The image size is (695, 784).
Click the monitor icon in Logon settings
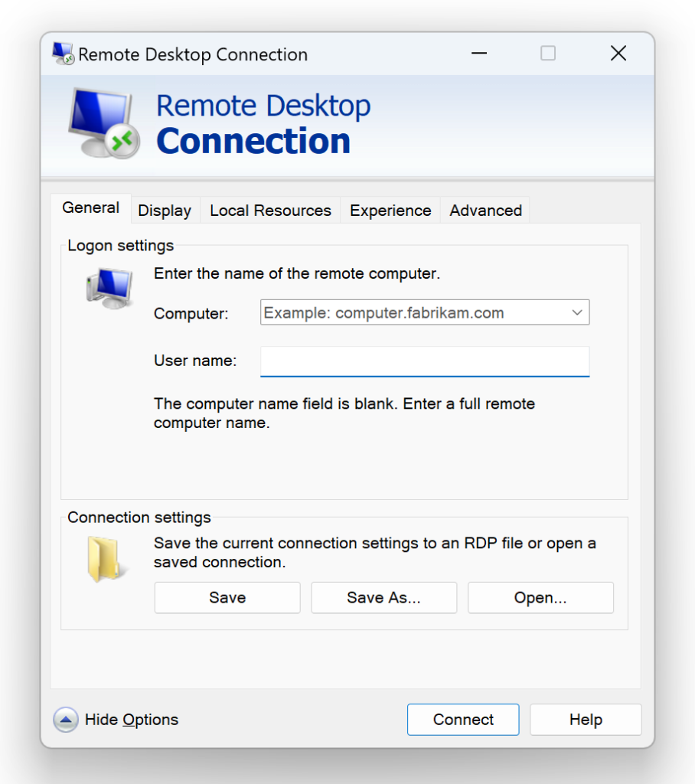pos(107,289)
